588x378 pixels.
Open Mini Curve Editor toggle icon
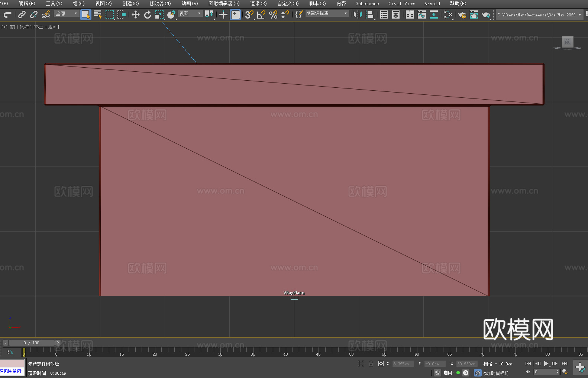coord(10,352)
